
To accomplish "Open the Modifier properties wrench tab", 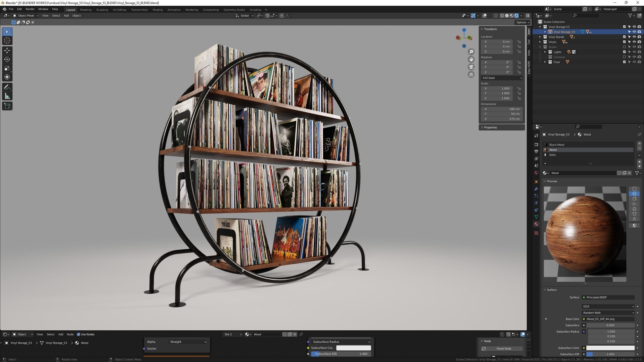I will (x=536, y=189).
